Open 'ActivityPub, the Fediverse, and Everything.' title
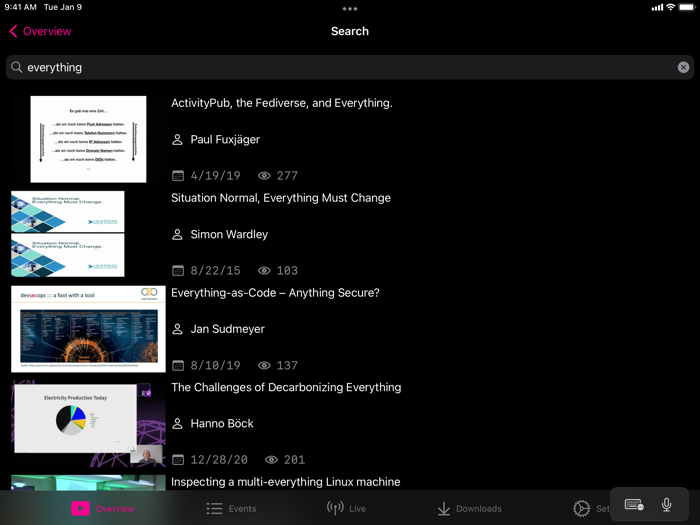Screen dimensions: 700x525 282,103
